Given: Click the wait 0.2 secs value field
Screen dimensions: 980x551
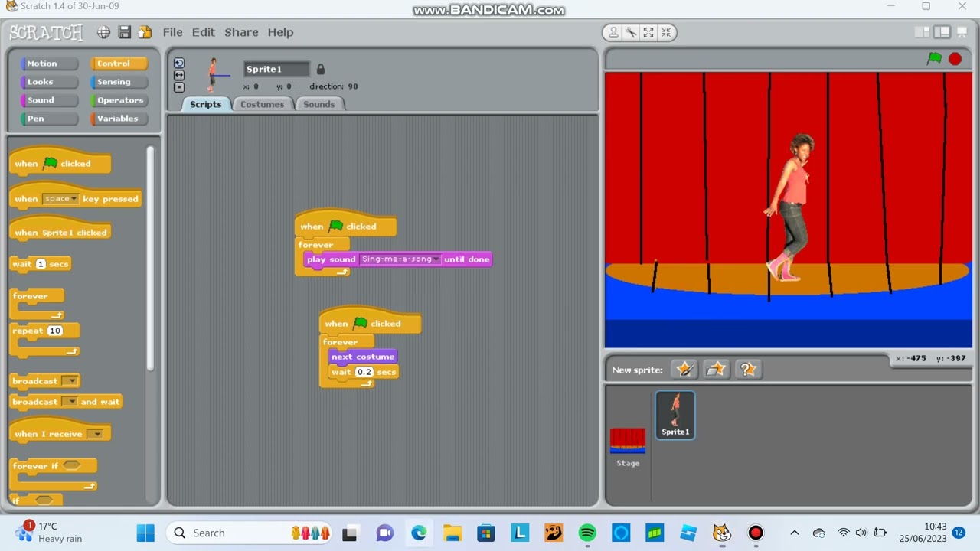Looking at the screenshot, I should coord(364,372).
